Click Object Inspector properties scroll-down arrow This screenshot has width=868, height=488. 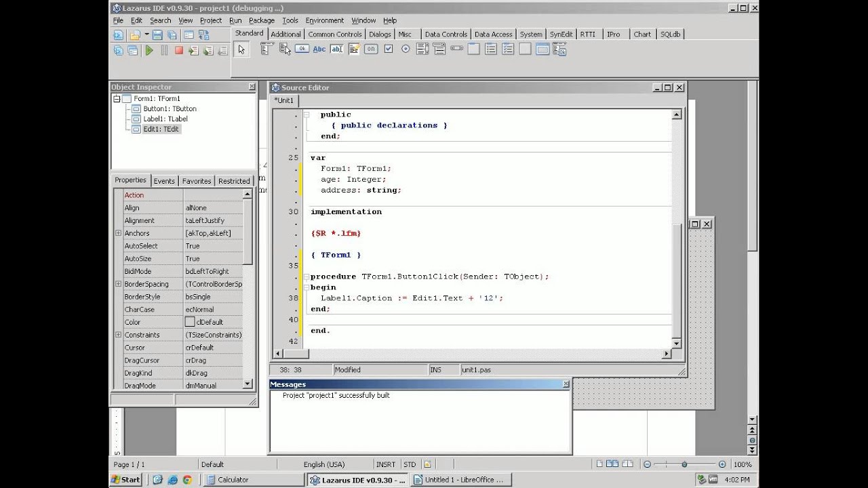247,384
